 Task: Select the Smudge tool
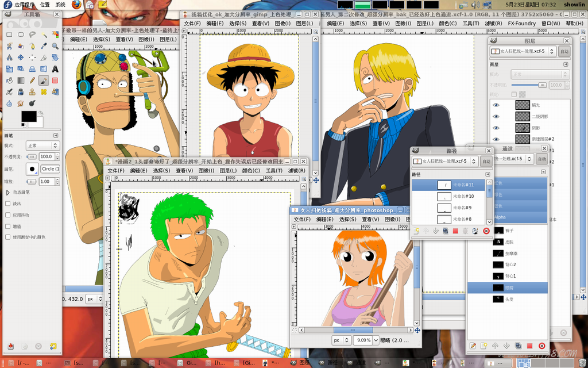tap(21, 103)
